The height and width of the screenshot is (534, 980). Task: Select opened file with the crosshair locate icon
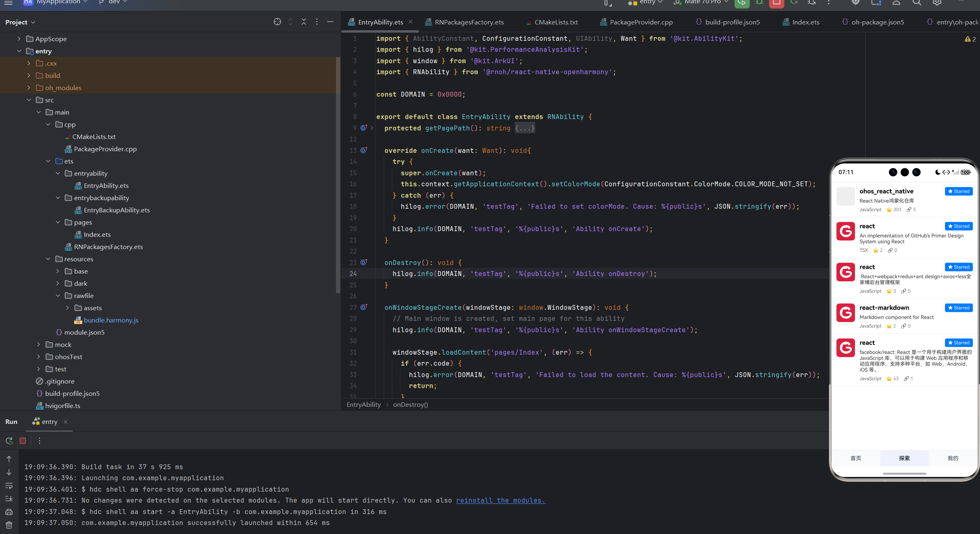277,22
